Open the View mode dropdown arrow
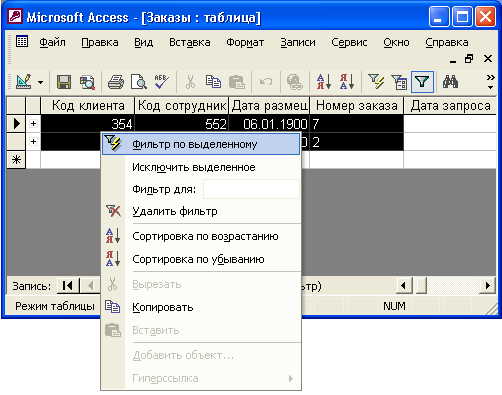 (x=41, y=82)
